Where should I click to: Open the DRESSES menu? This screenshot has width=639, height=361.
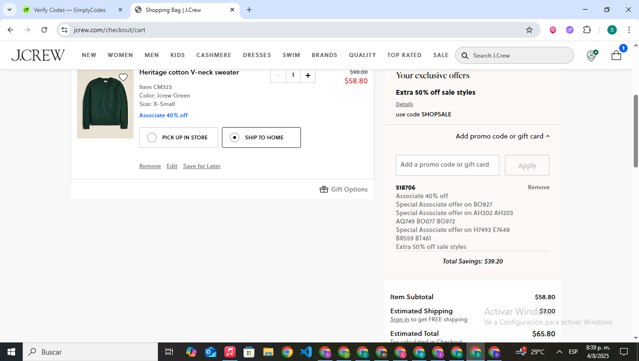257,55
